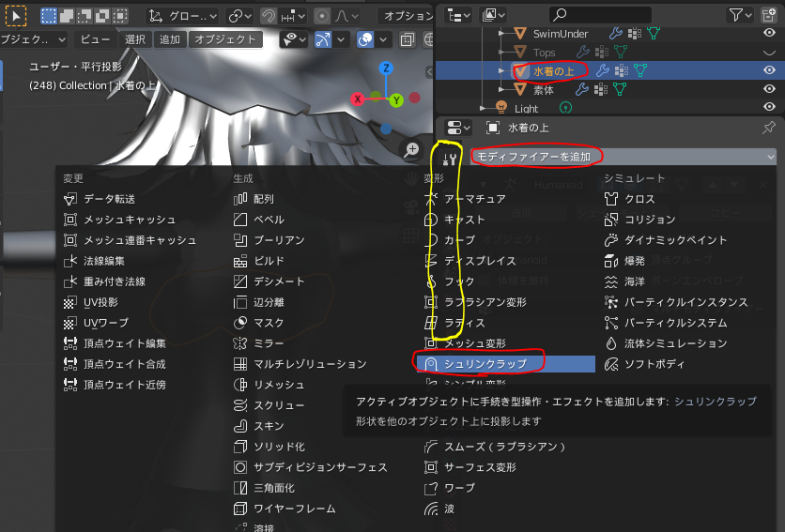Choose the Mirror (ミラー) modifier
The height and width of the screenshot is (532, 785).
(x=258, y=343)
